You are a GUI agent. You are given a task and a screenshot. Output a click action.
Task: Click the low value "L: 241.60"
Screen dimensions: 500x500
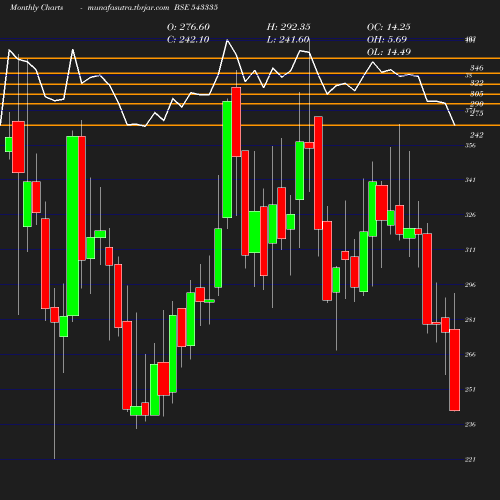(x=288, y=40)
